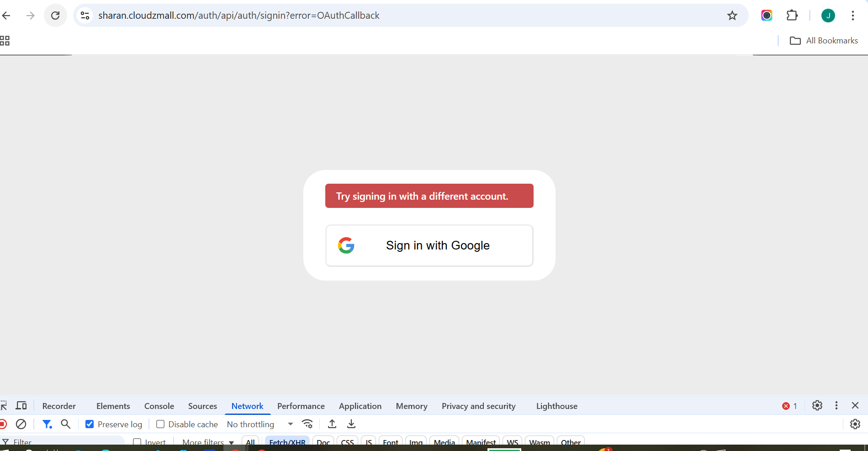Activate the DevTools inspect element picker
The image size is (868, 451).
coord(4,406)
